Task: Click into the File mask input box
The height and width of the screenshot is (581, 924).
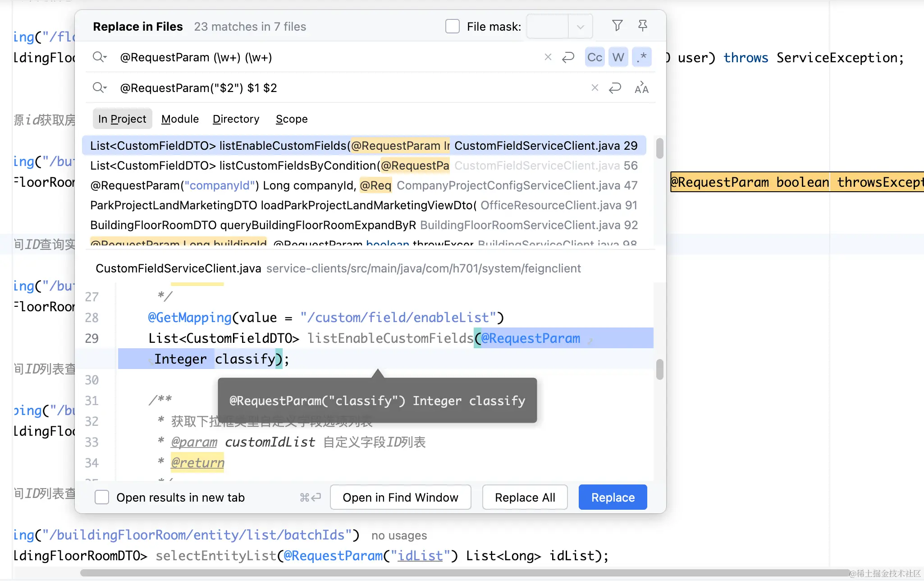Action: [x=548, y=27]
